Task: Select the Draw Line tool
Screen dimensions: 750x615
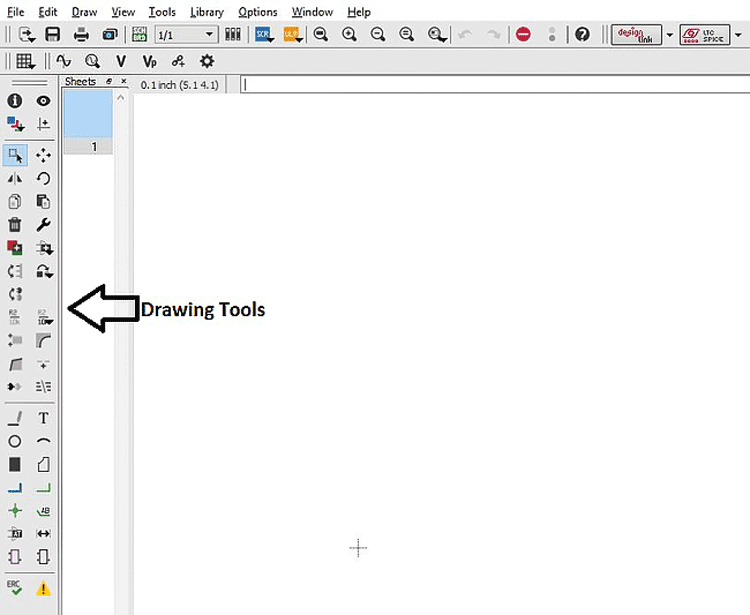Action: point(15,418)
